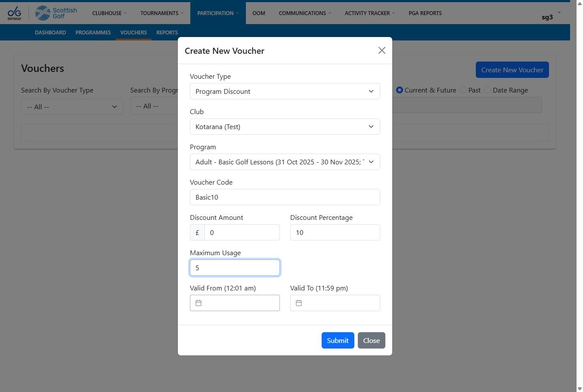Click the Voucher Code field containing Basic10
The width and height of the screenshot is (583, 392).
click(x=285, y=197)
